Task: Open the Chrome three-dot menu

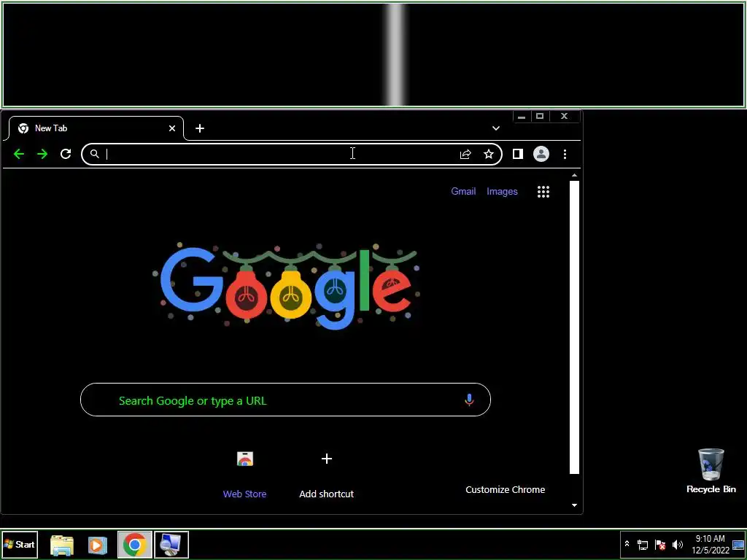Action: (x=565, y=154)
